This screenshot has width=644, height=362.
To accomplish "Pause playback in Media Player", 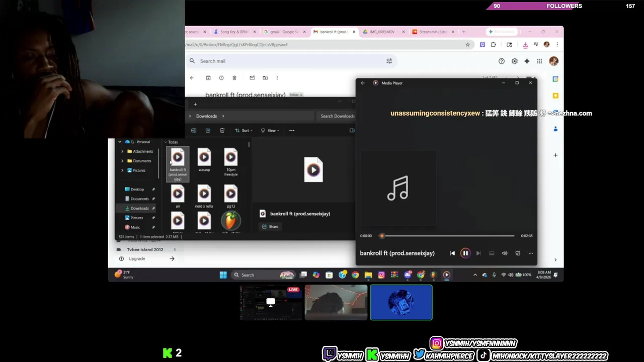I will pos(465,253).
